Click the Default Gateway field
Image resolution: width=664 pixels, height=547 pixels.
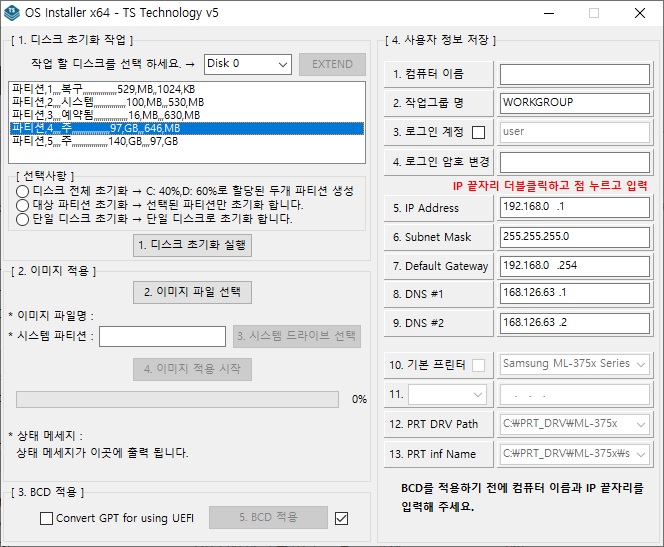pyautogui.click(x=575, y=266)
